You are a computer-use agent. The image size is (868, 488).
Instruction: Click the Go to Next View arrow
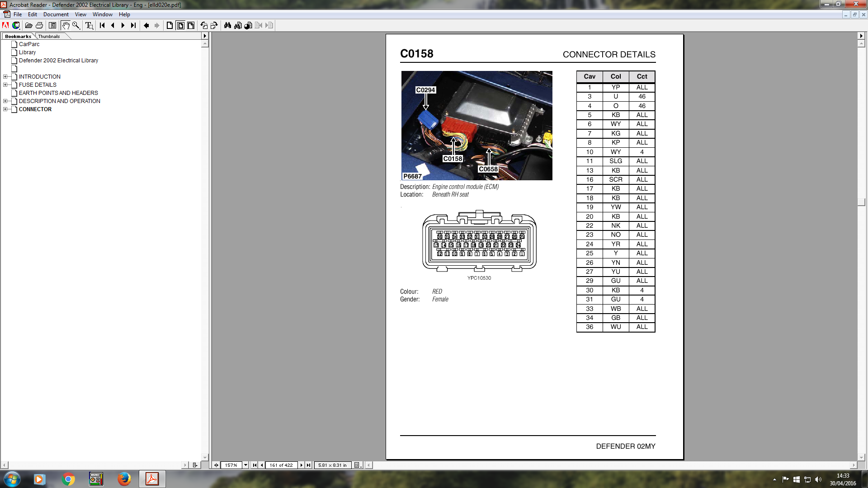pyautogui.click(x=157, y=25)
